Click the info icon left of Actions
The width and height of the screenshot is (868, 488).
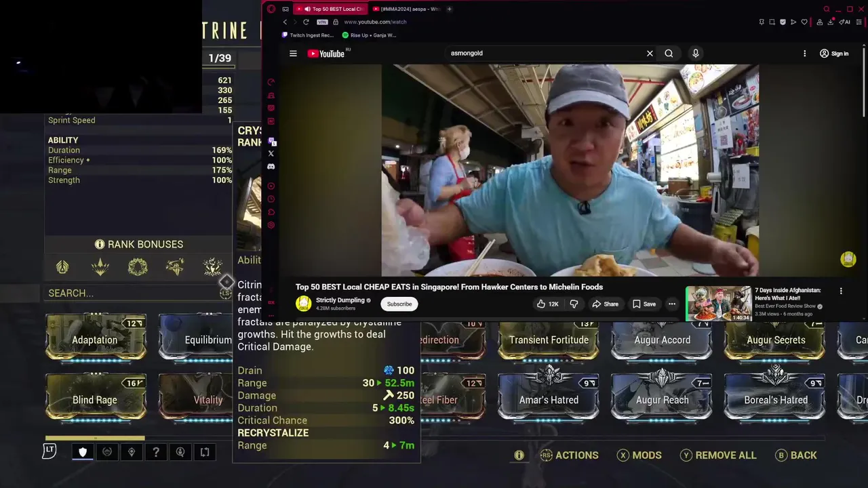519,455
